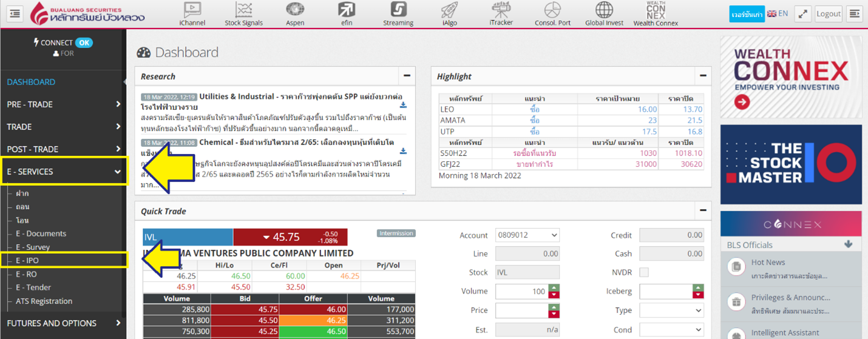Select E - Documents

pyautogui.click(x=41, y=233)
